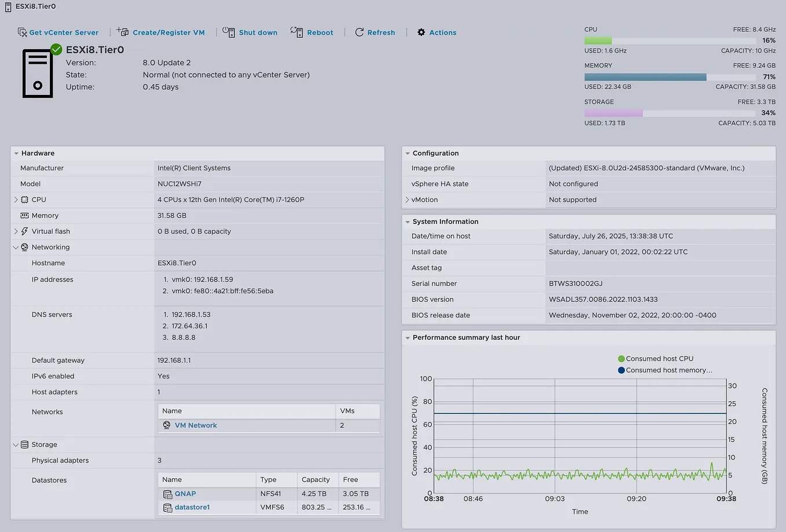
Task: Collapse the Hardware panel header
Action: [x=15, y=153]
